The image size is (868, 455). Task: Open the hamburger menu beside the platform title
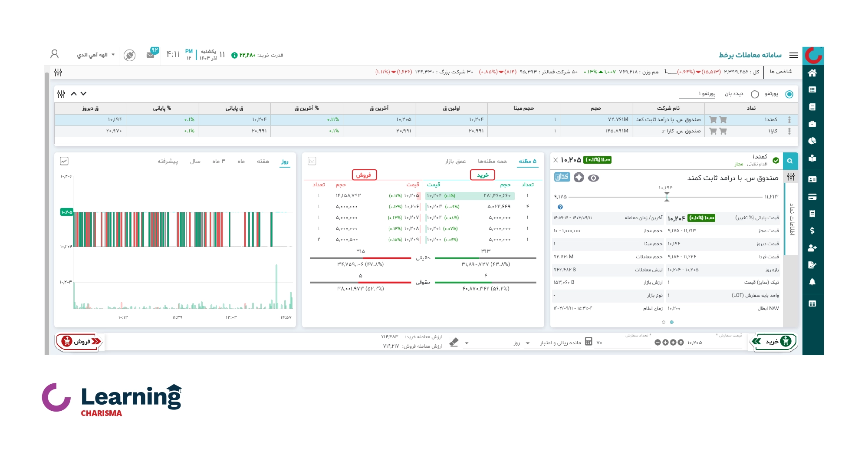tap(794, 55)
